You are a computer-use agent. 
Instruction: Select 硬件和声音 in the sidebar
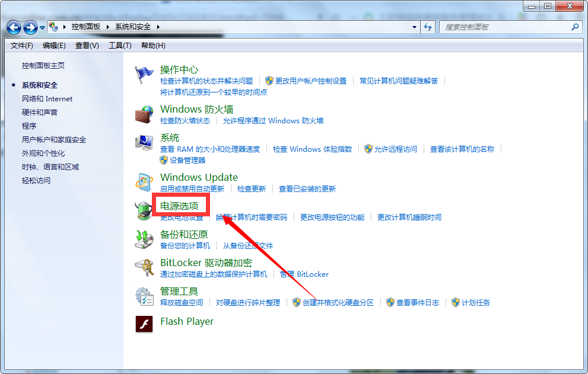coord(40,113)
